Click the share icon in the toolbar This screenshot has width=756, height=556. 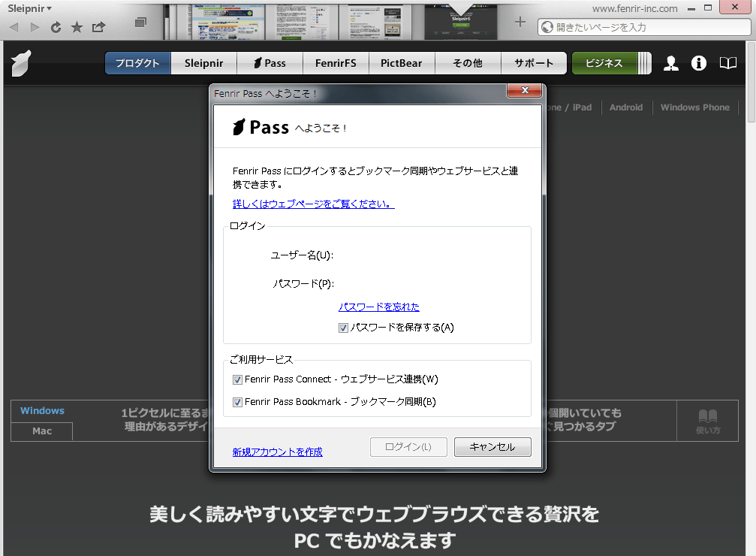[98, 27]
